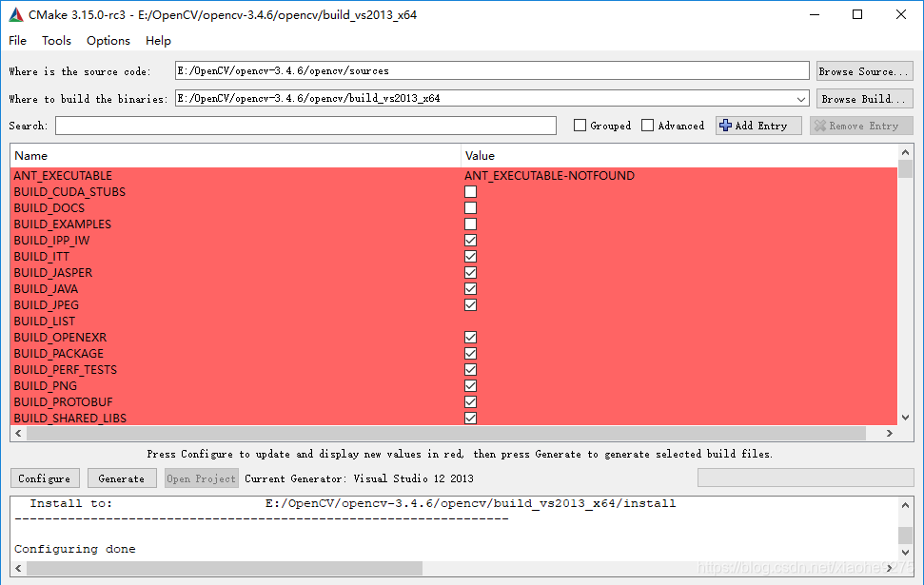Click the Browse Source button
Image resolution: width=924 pixels, height=585 pixels.
pos(864,71)
